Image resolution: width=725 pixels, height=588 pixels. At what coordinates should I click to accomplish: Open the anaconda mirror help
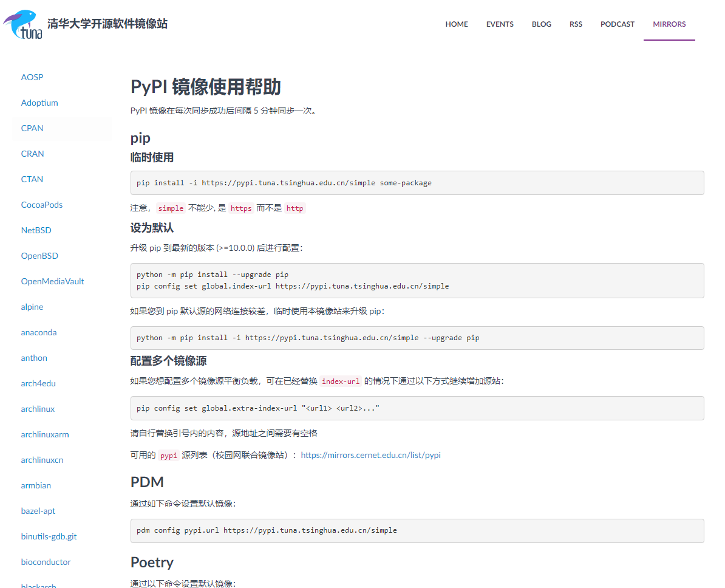point(39,332)
